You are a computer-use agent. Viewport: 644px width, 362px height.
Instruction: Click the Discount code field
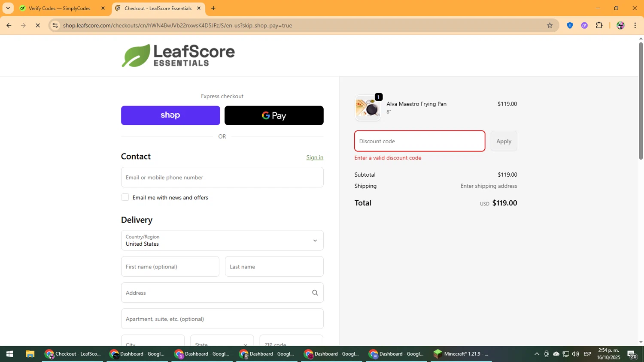click(419, 141)
